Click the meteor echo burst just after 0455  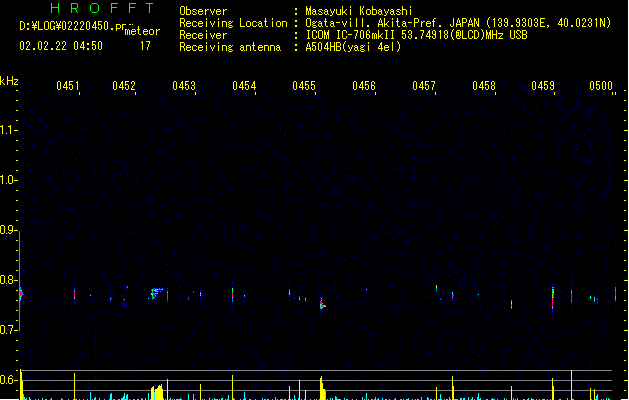(322, 305)
